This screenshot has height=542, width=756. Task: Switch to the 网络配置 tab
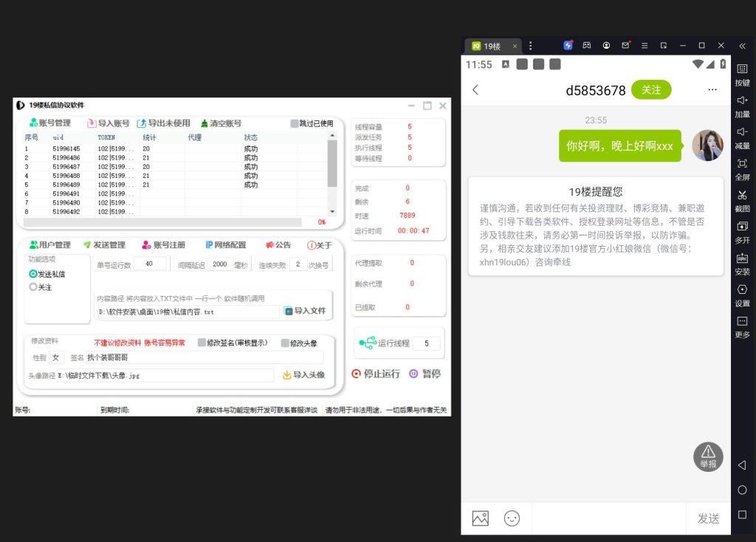226,245
